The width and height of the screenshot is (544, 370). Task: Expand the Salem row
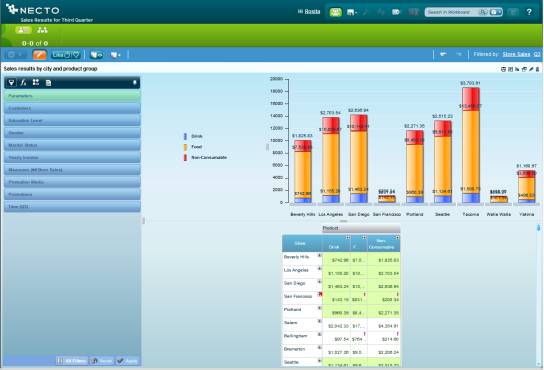[320, 321]
